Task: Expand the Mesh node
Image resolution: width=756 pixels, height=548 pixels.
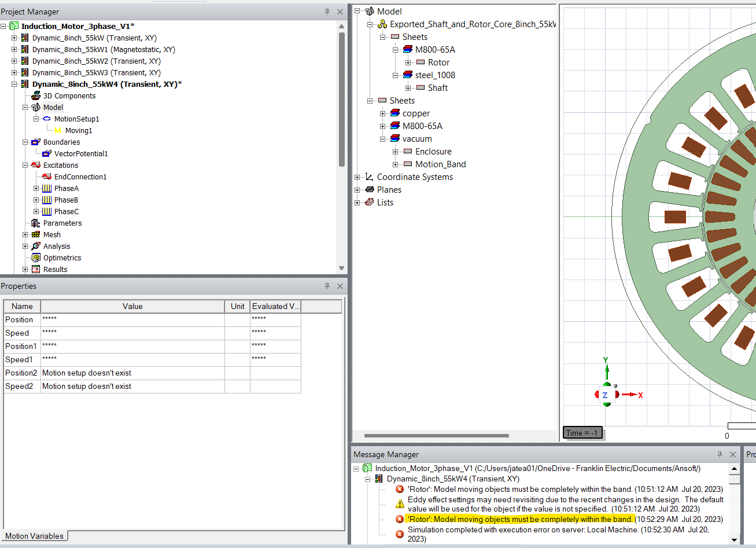Action: pos(25,234)
